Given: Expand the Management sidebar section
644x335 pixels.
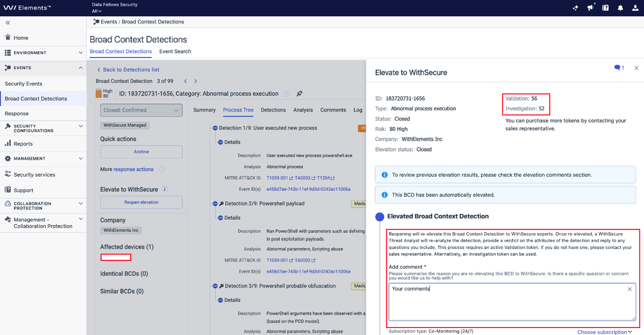Looking at the screenshot, I should (x=43, y=158).
